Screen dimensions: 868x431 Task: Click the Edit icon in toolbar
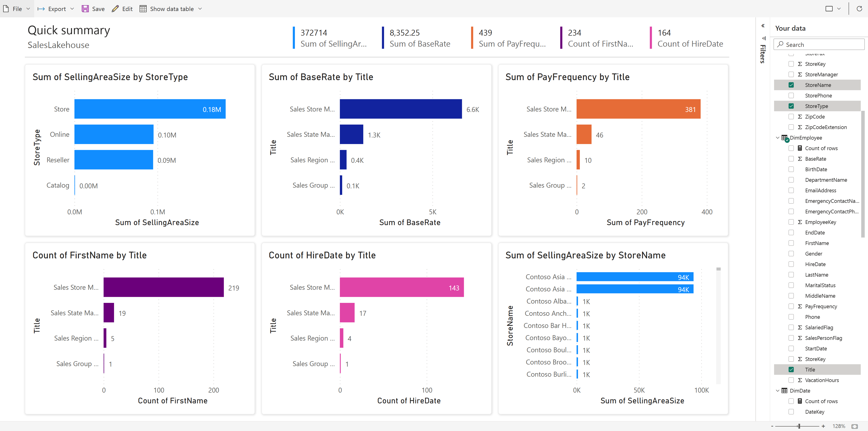coord(115,8)
